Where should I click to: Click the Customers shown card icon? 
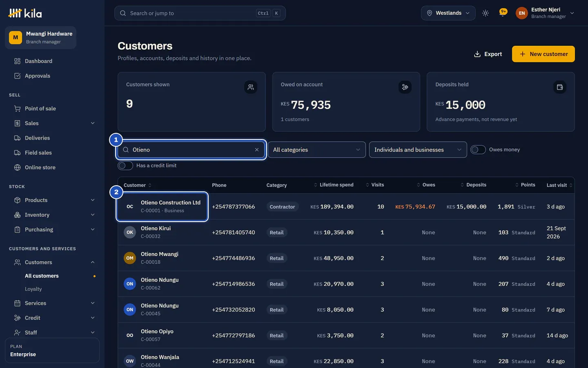[251, 87]
